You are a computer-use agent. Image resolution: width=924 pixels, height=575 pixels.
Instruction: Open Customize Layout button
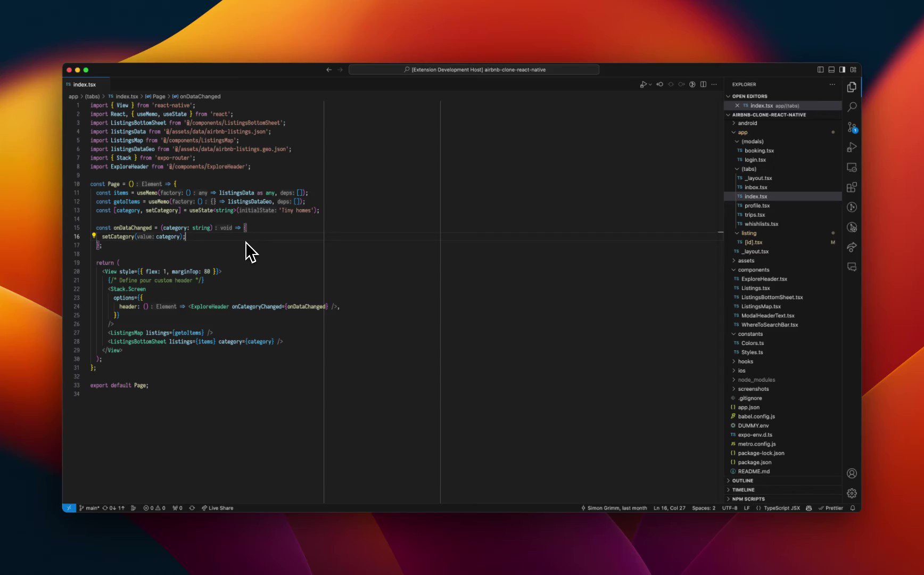(x=853, y=70)
